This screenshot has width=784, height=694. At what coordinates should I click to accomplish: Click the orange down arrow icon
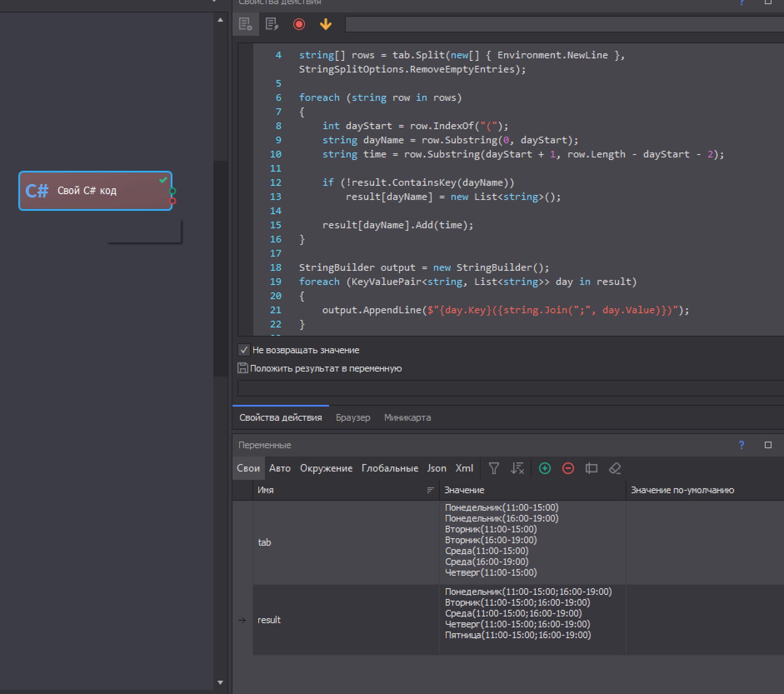[x=325, y=24]
